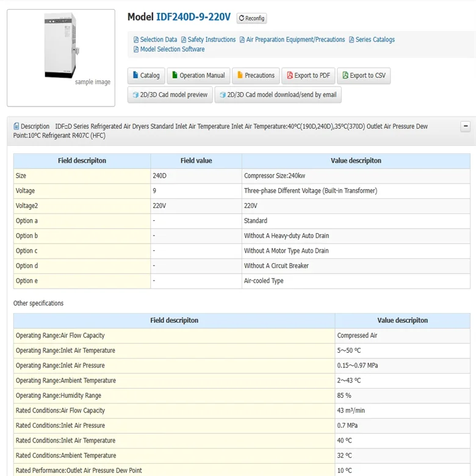Open 2D/3D Cad model preview
The height and width of the screenshot is (476, 476).
[x=170, y=95]
